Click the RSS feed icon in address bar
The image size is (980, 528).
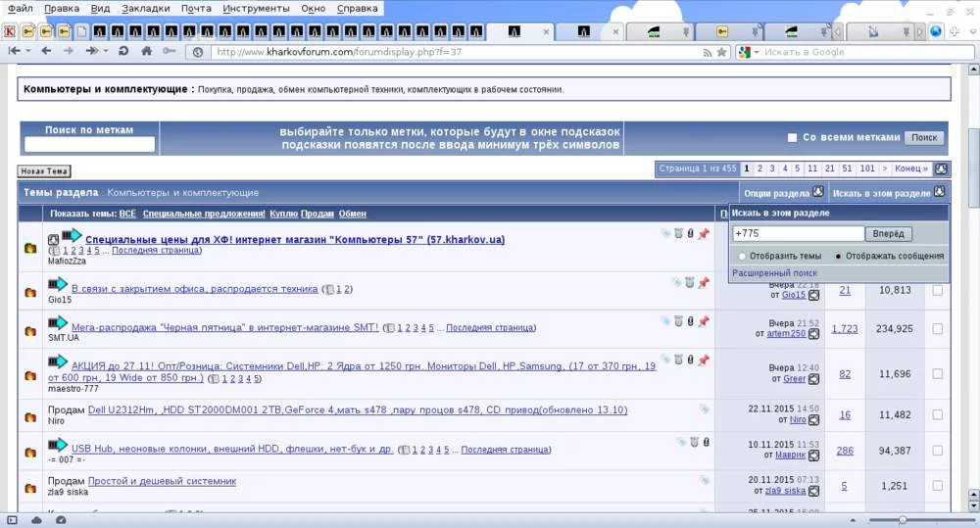coord(706,52)
